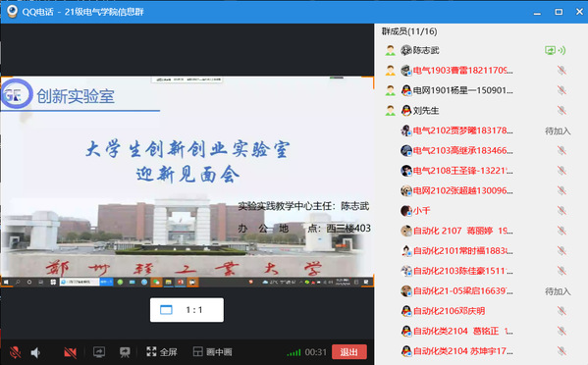Leave the call with red 退出 button
The height and width of the screenshot is (365, 588).
click(349, 352)
